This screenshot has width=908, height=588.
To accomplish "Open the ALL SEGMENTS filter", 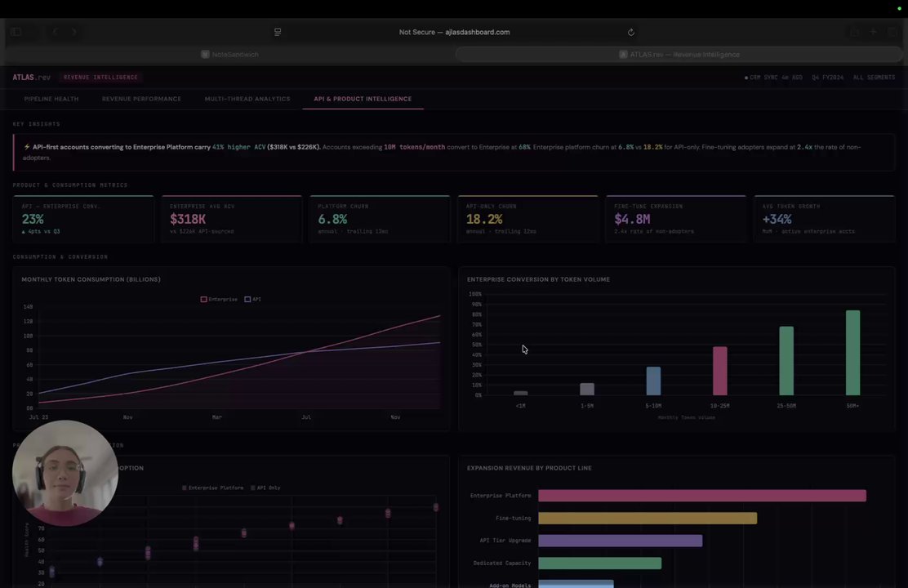I will [x=874, y=78].
